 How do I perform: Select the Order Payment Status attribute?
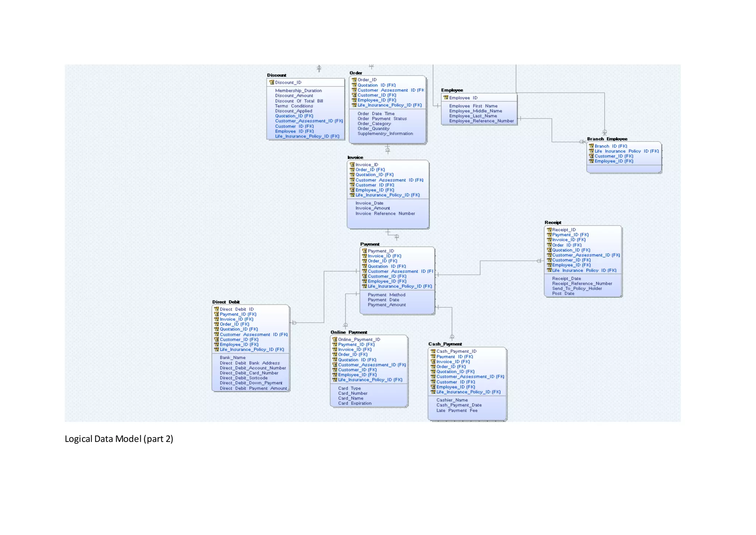point(382,119)
